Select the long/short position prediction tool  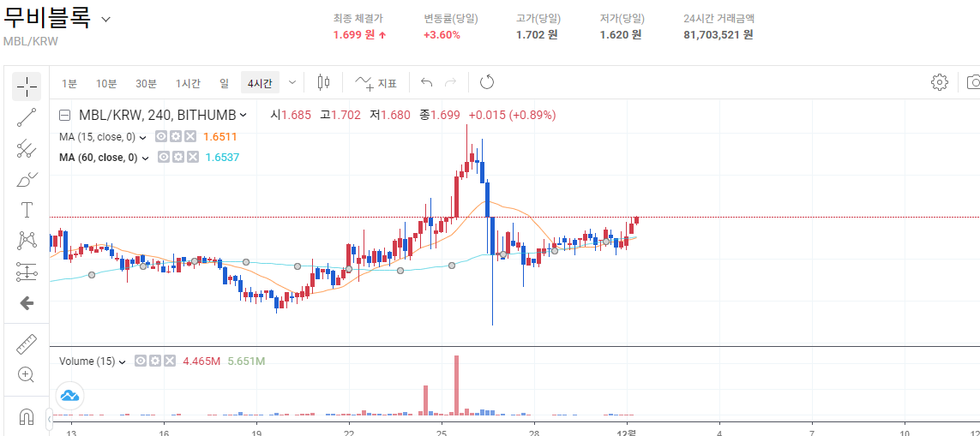(x=27, y=272)
